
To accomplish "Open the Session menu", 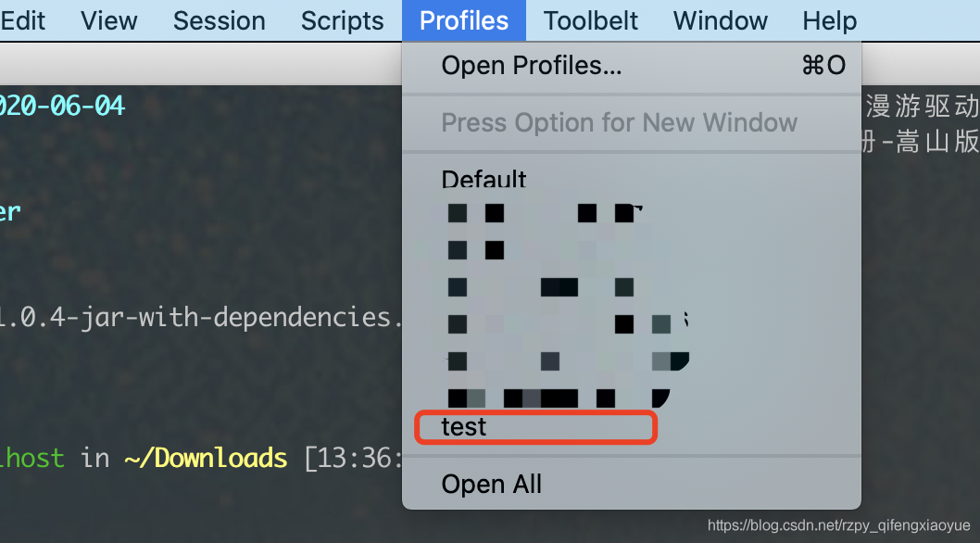I will pyautogui.click(x=219, y=20).
